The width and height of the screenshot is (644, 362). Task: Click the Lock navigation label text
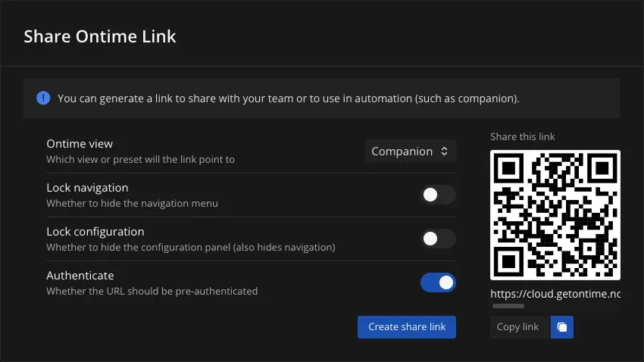[87, 188]
